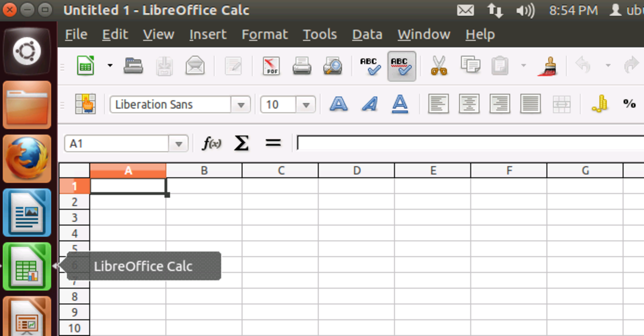Screen dimensions: 644x336
Task: Click the Cut scissors icon
Action: coord(438,66)
